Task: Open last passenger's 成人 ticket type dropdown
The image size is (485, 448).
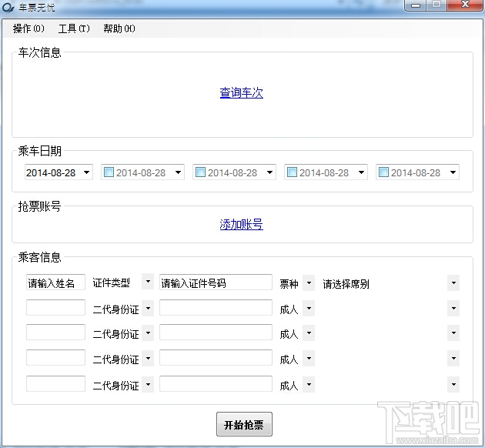Action: click(309, 385)
